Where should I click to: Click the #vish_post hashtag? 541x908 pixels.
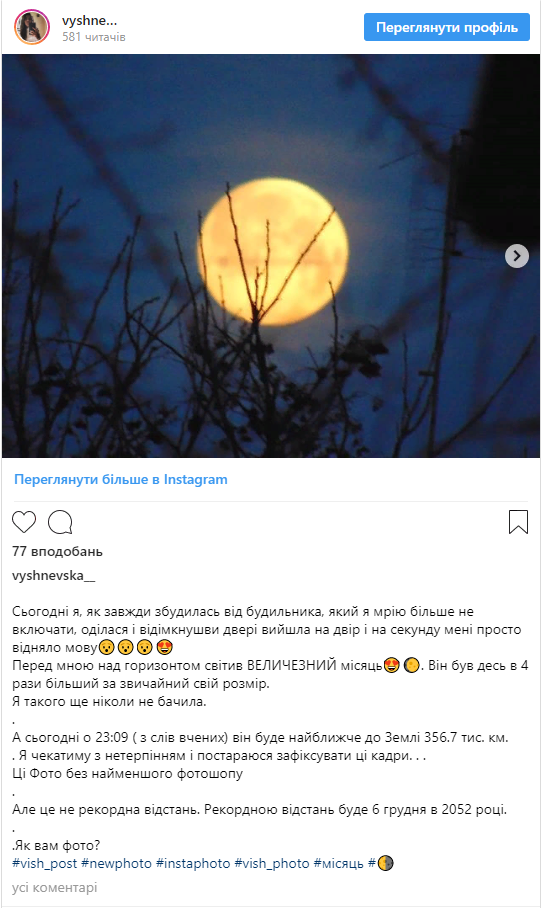click(45, 863)
